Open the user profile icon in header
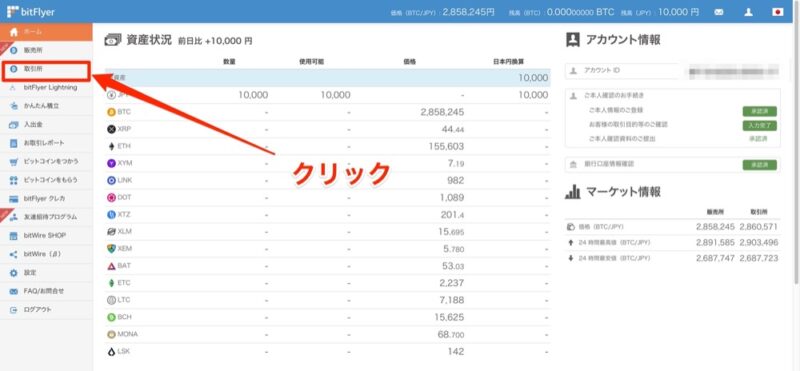This screenshot has width=800, height=371. 748,12
